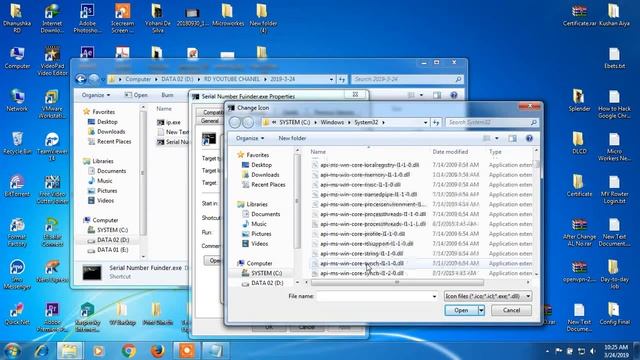Select the Computer desktop icon
Image resolution: width=640 pixels, height=360 pixels.
click(17, 58)
